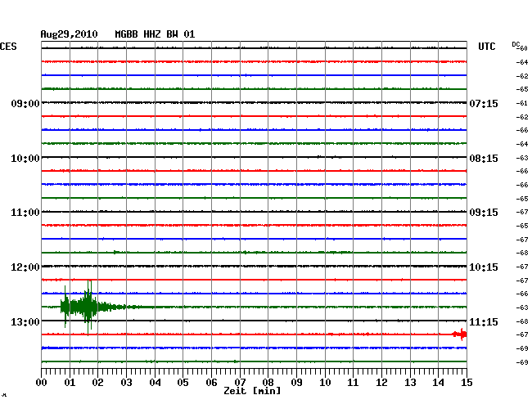Select minute 11 on the time axis
Viewport: 532px width, 404px height.
pyautogui.click(x=353, y=382)
